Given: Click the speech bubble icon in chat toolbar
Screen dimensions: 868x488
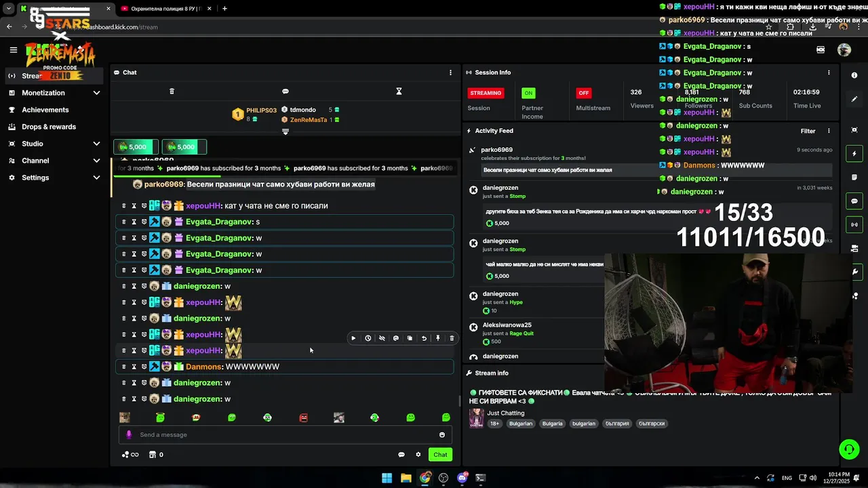Looking at the screenshot, I should tap(285, 91).
